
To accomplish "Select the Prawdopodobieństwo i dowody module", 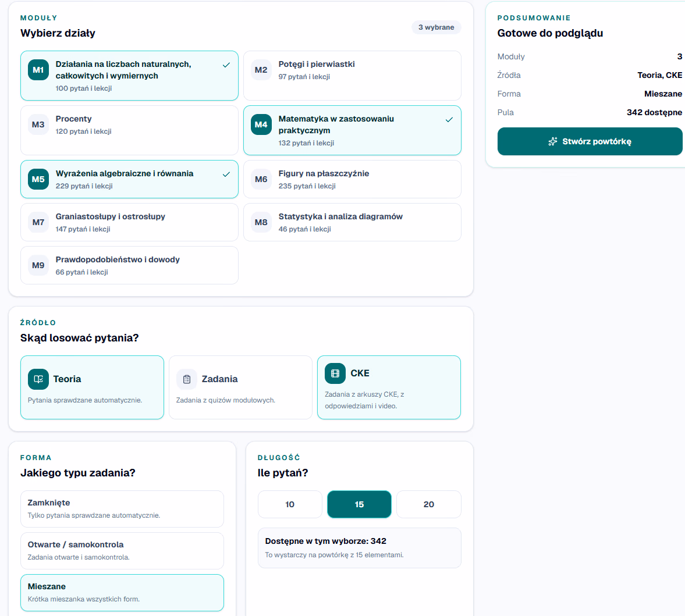I will point(129,265).
